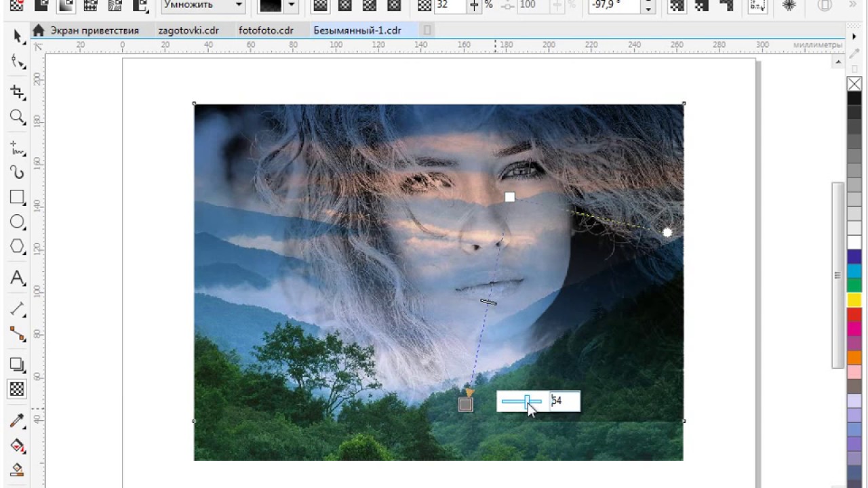Click the welcome screen home icon

[39, 30]
